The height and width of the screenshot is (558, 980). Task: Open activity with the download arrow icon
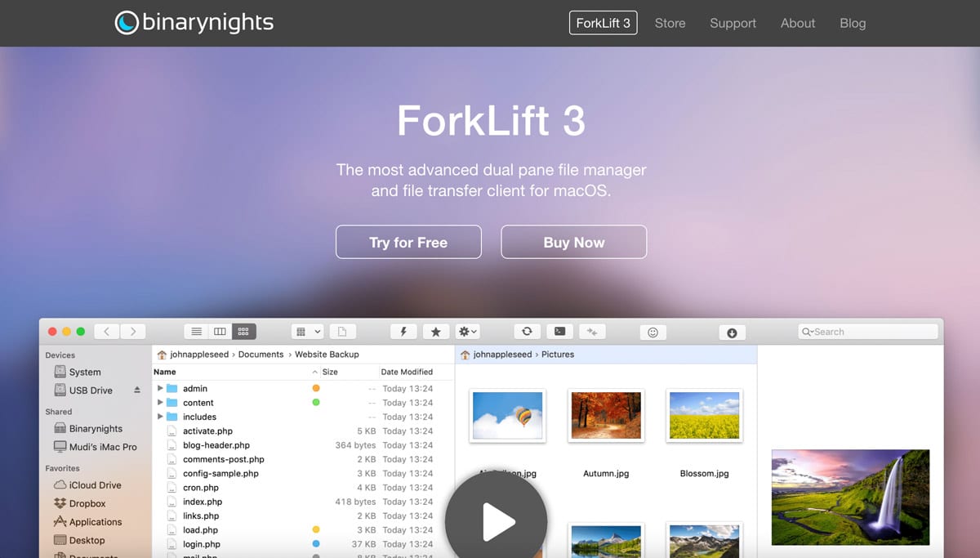pyautogui.click(x=732, y=333)
